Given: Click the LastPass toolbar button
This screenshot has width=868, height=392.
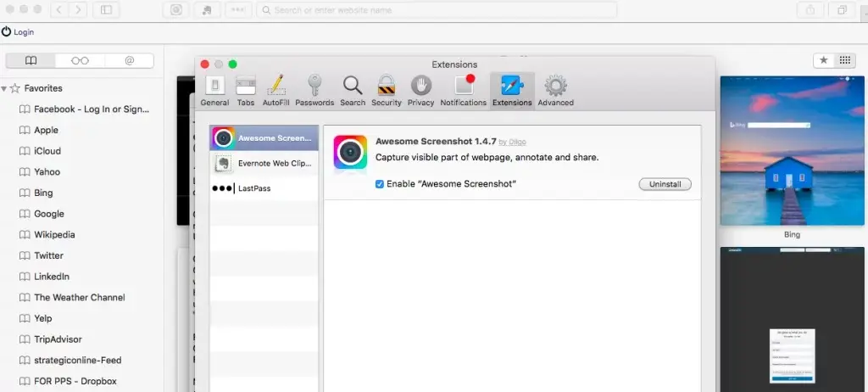Looking at the screenshot, I should [x=238, y=10].
